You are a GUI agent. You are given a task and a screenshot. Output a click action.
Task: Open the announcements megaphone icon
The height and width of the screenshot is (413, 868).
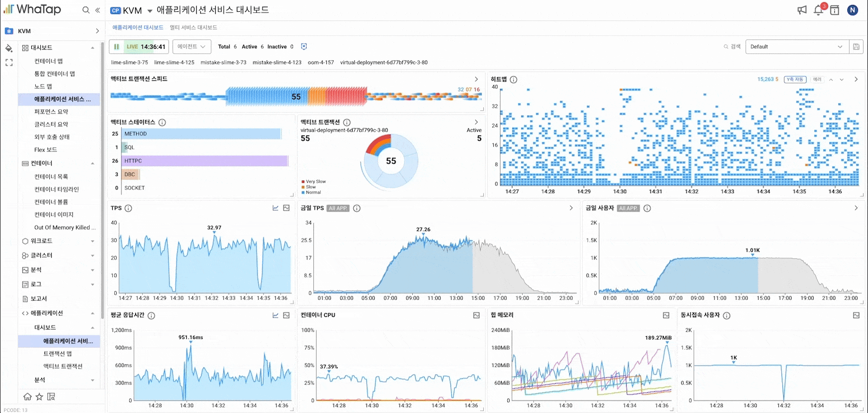click(x=802, y=10)
